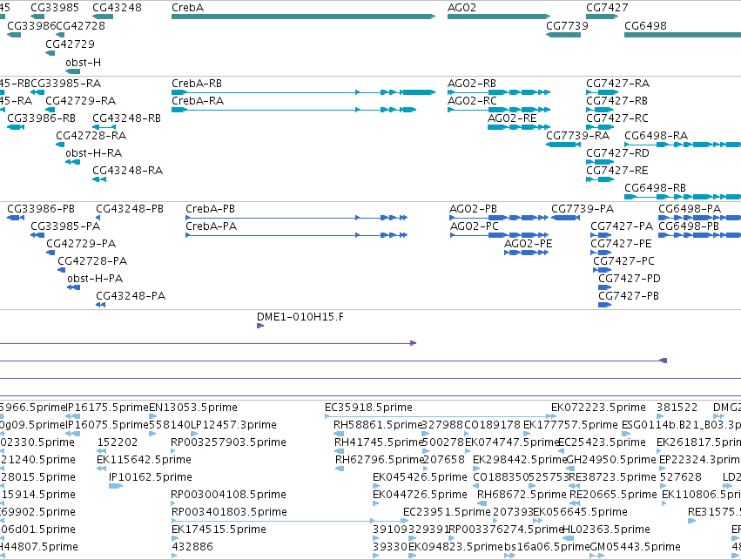The height and width of the screenshot is (560, 741).
Task: Select the CG43248-PA protein
Action: (x=101, y=305)
